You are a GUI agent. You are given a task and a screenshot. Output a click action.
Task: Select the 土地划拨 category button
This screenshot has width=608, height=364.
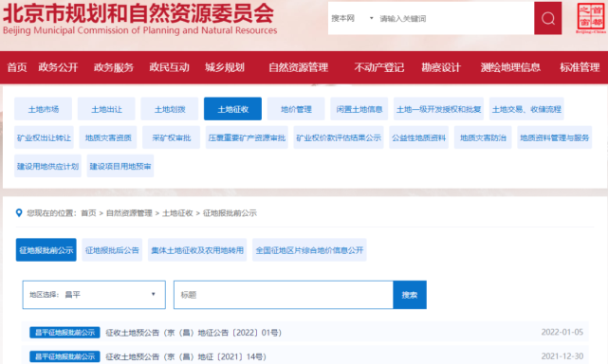tap(170, 109)
